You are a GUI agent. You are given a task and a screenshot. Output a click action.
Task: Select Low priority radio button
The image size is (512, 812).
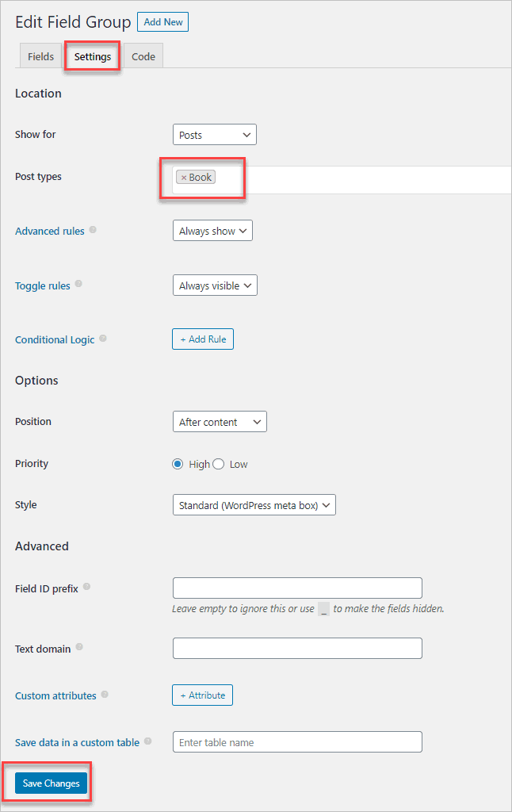point(219,464)
